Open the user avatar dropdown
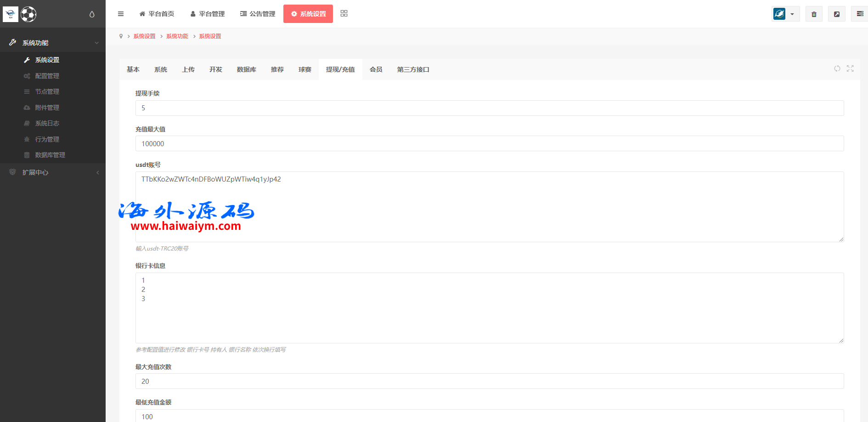The width and height of the screenshot is (868, 422). pos(785,14)
